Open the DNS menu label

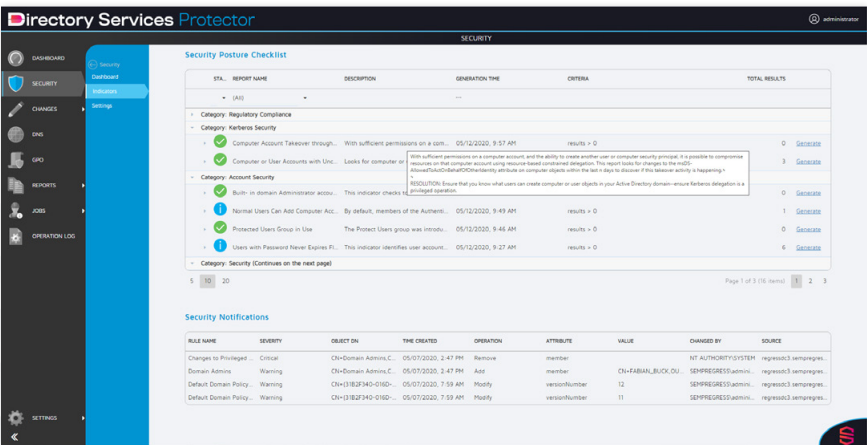point(38,134)
